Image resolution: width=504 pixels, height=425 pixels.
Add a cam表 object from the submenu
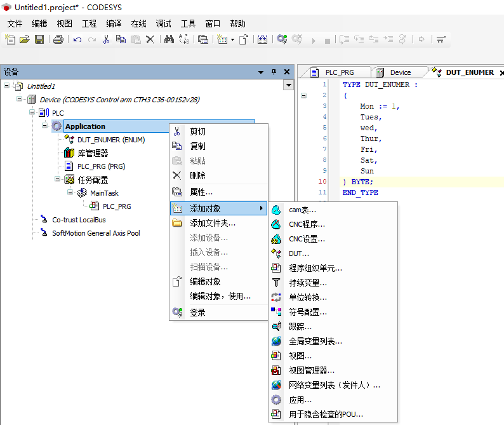coord(333,210)
